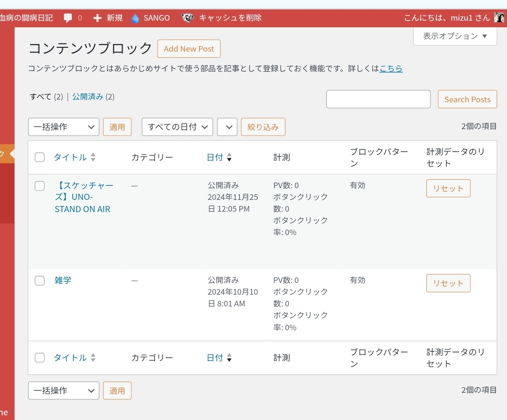This screenshot has height=420, width=507.
Task: Open the こちら details link
Action: 391,68
